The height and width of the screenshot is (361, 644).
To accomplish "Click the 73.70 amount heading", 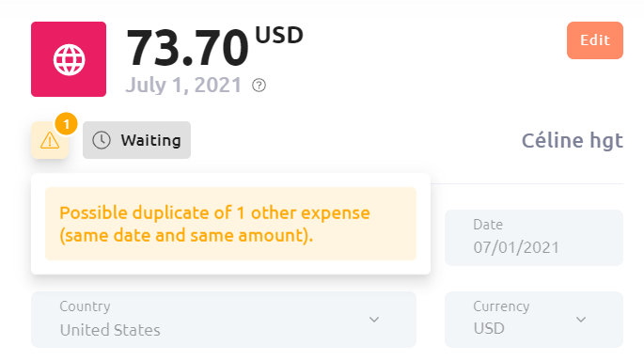I will [187, 48].
